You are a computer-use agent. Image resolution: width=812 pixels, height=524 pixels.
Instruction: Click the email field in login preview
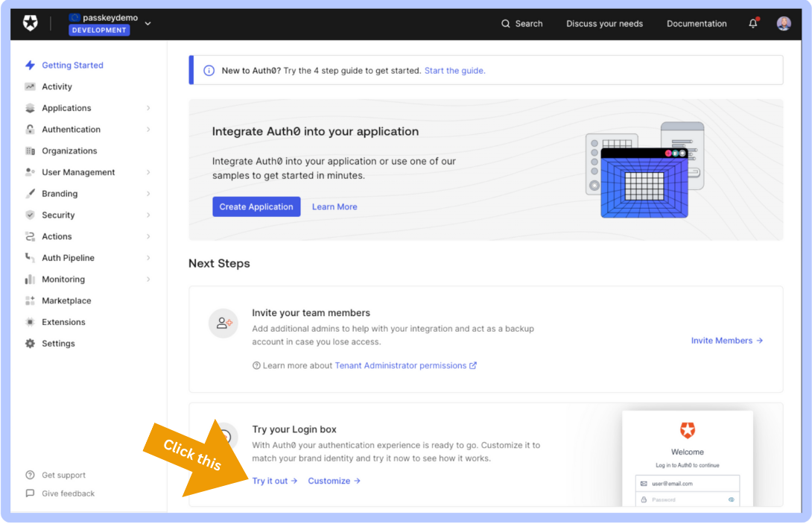coord(687,484)
